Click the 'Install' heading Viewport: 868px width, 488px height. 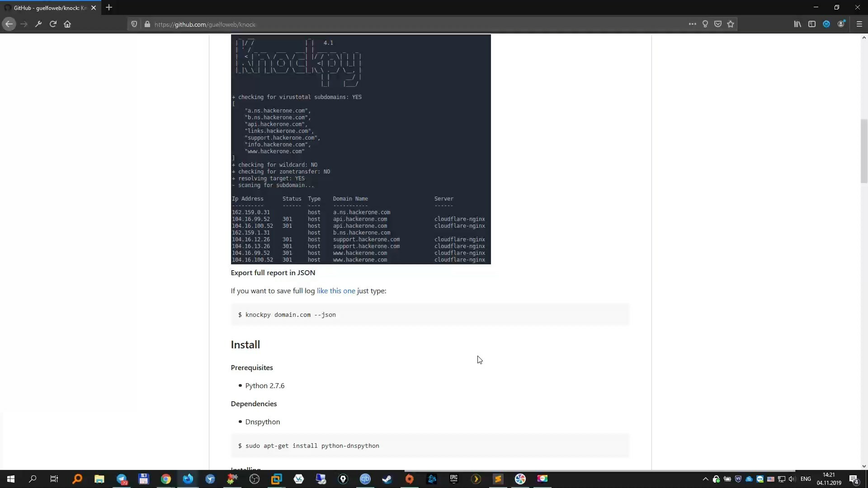click(x=245, y=344)
